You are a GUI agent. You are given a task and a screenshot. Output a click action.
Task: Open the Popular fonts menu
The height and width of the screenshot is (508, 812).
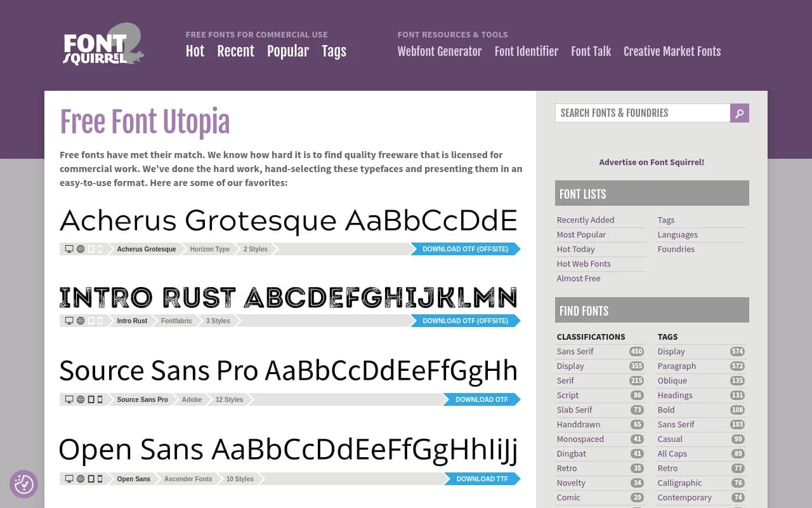point(288,51)
